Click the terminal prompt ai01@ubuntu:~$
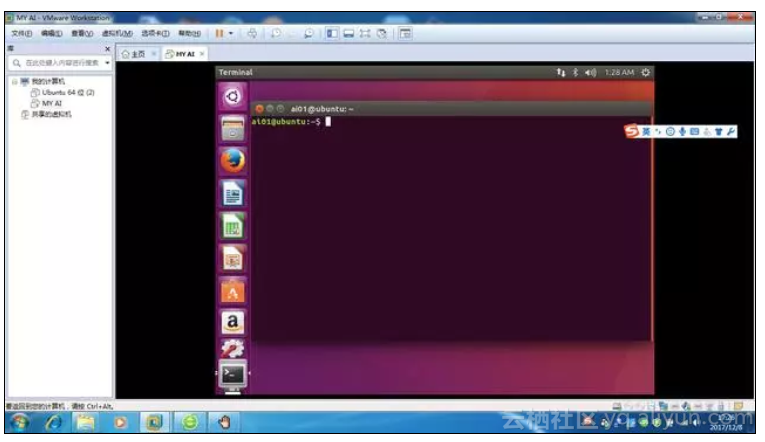Viewport: 765px width, 442px height. 286,121
